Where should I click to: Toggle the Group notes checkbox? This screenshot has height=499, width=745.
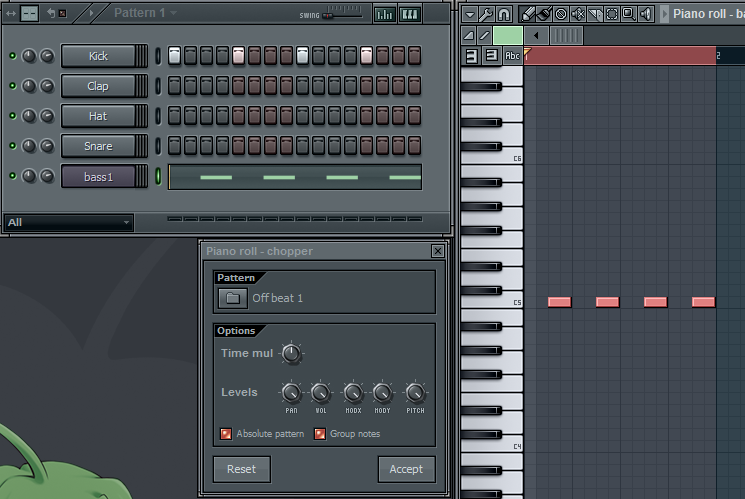pos(320,434)
